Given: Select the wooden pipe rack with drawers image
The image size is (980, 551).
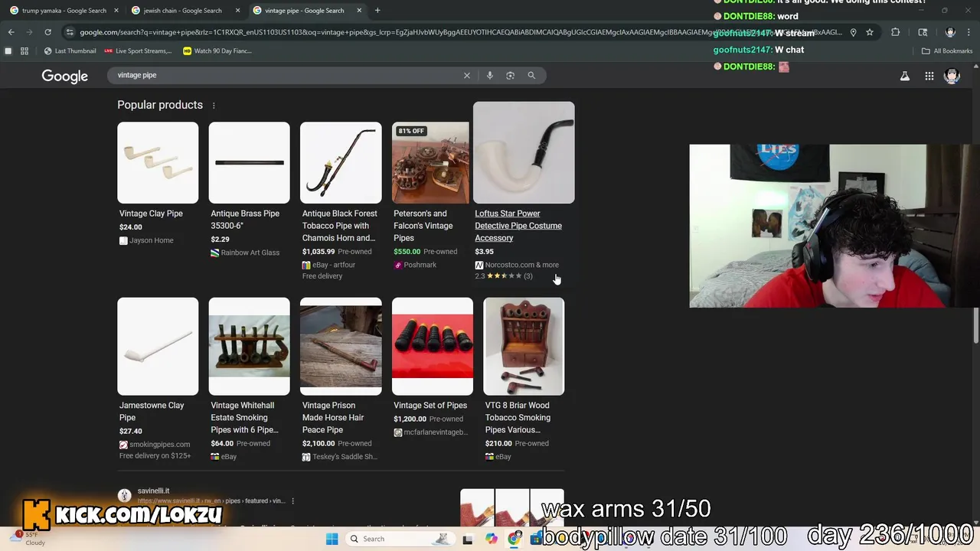Looking at the screenshot, I should [524, 347].
